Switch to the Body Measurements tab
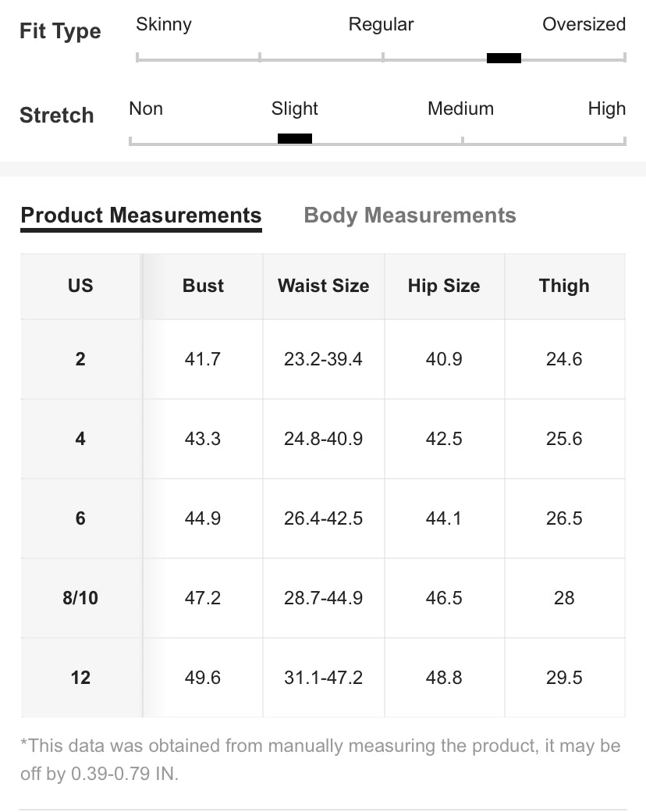Screen dimensions: 646x812 (410, 215)
